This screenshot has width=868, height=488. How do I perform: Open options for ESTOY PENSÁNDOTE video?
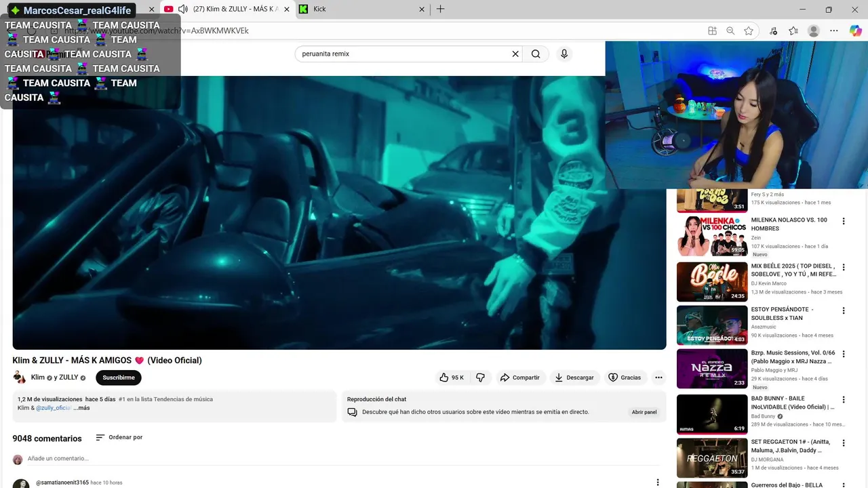[x=844, y=311]
